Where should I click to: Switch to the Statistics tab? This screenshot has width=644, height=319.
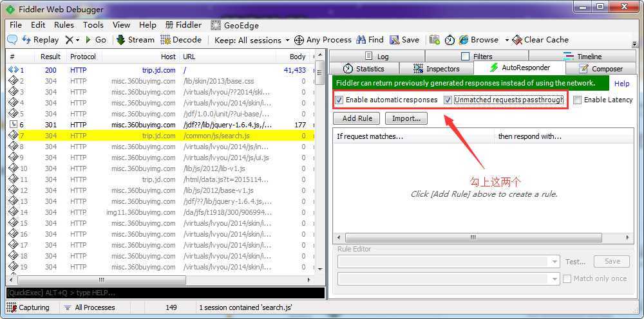(x=364, y=68)
